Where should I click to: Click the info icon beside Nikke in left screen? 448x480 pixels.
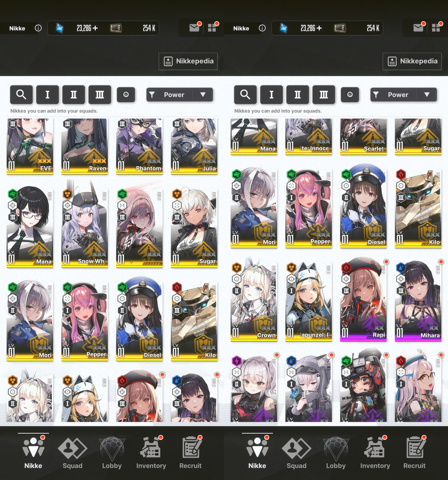[x=38, y=28]
